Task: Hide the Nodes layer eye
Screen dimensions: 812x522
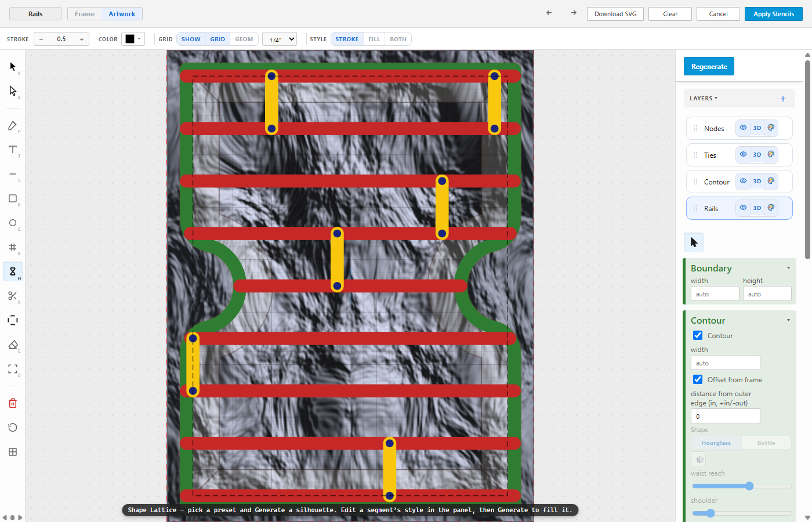Action: click(743, 128)
